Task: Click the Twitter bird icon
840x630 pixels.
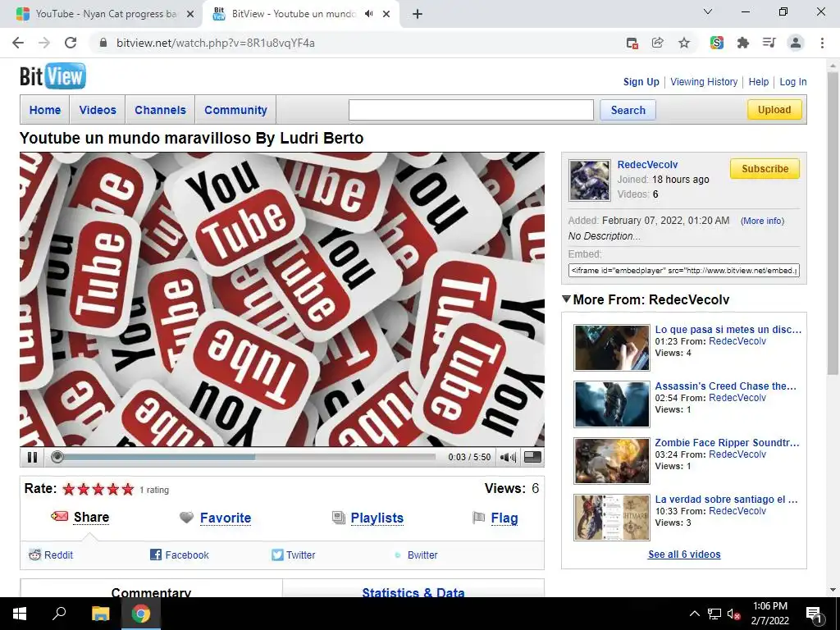Action: (x=277, y=555)
